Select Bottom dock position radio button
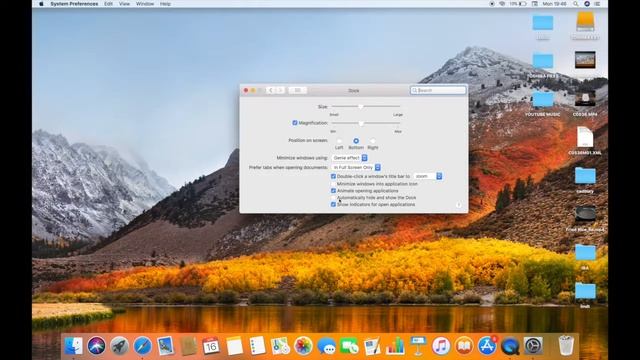 tap(356, 141)
